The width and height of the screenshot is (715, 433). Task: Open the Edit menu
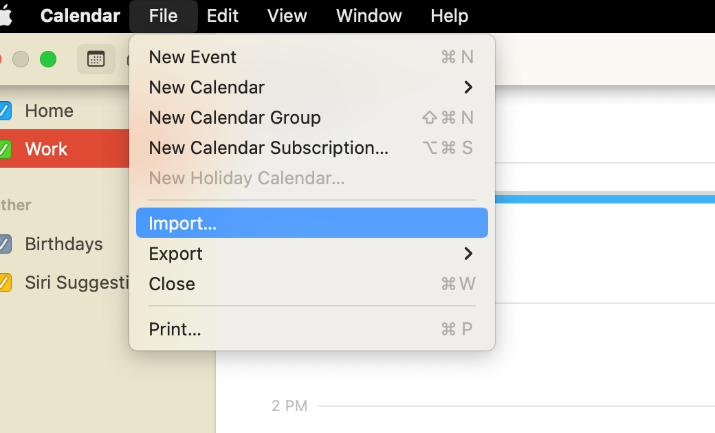tap(223, 16)
